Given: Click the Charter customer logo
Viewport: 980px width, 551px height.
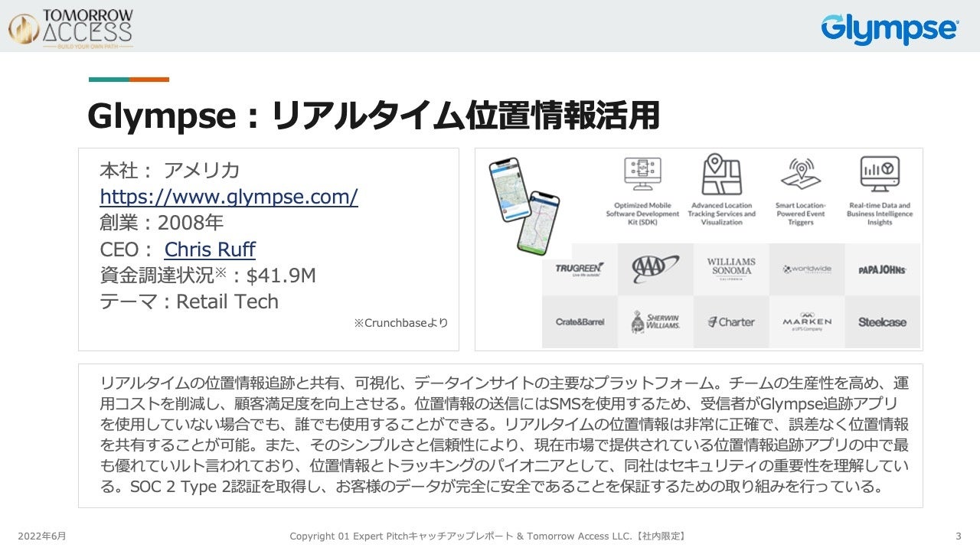Looking at the screenshot, I should [731, 322].
